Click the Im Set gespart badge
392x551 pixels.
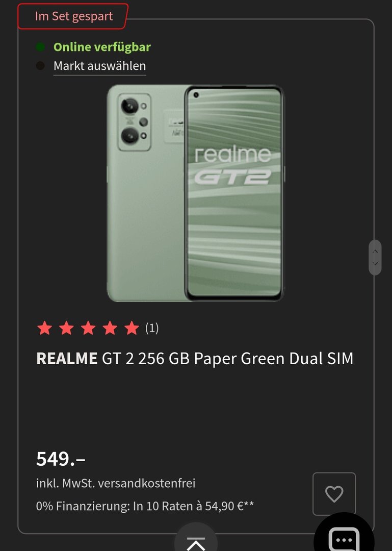coord(73,16)
